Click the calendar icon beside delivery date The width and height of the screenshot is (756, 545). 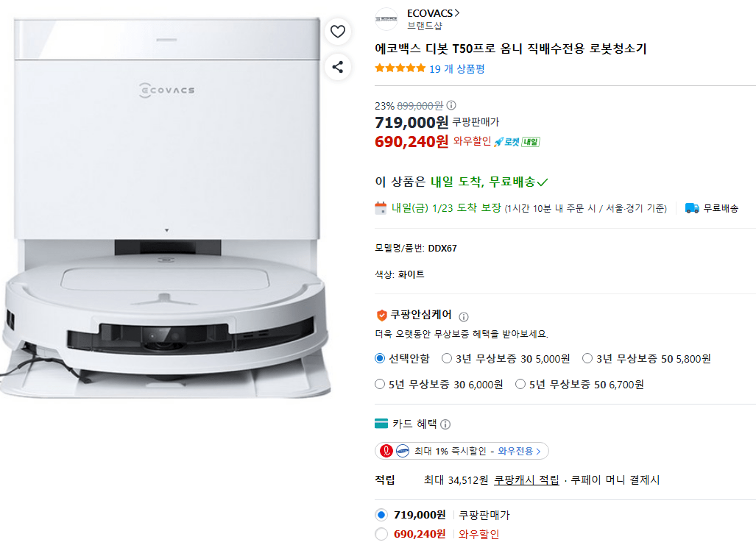381,208
